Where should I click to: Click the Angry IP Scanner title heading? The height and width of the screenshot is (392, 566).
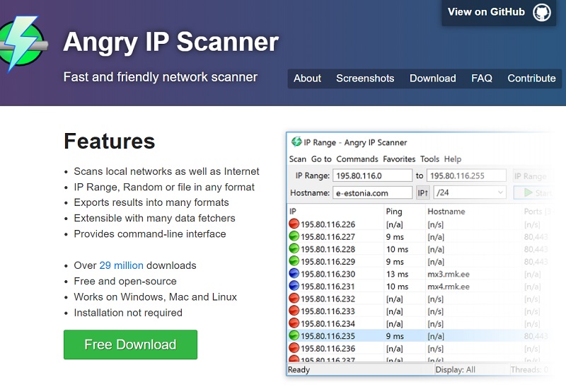pos(171,42)
